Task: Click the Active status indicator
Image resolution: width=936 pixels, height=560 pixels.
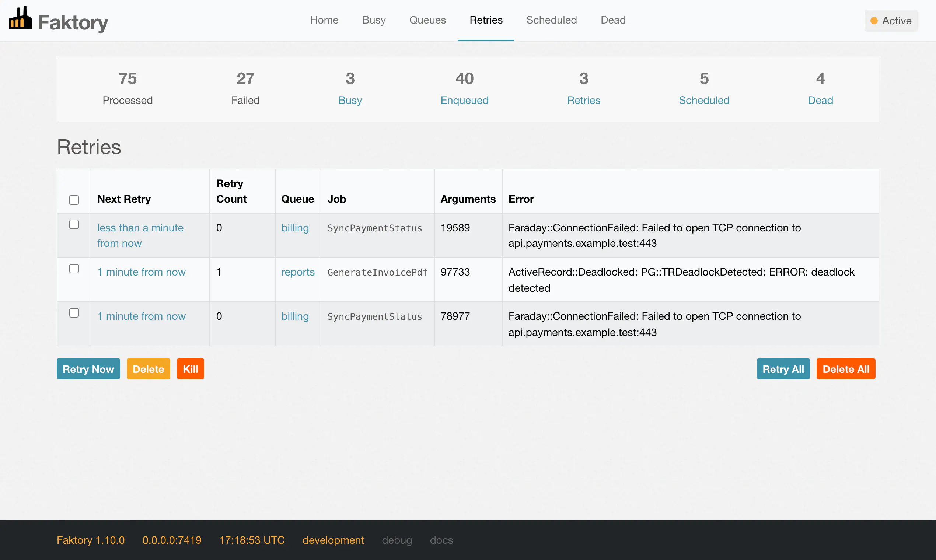Action: point(891,21)
